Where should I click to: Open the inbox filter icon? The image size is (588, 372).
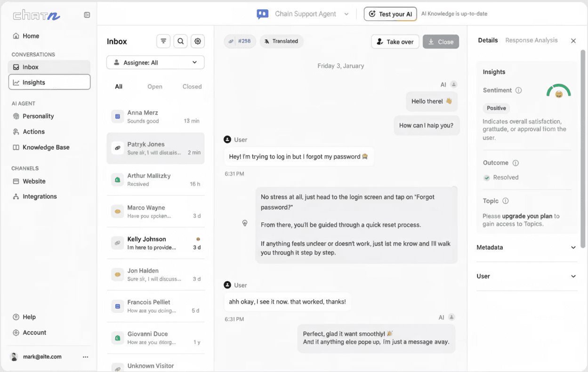(163, 41)
